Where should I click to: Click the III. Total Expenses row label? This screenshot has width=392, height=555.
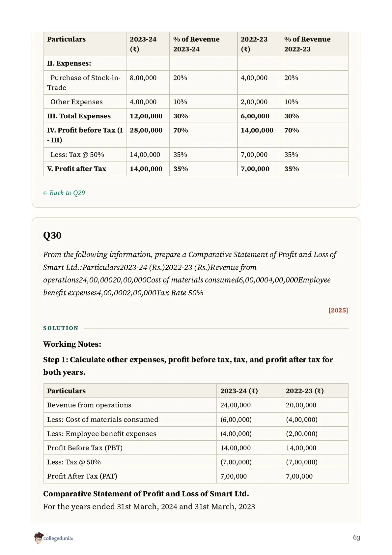[x=79, y=116]
